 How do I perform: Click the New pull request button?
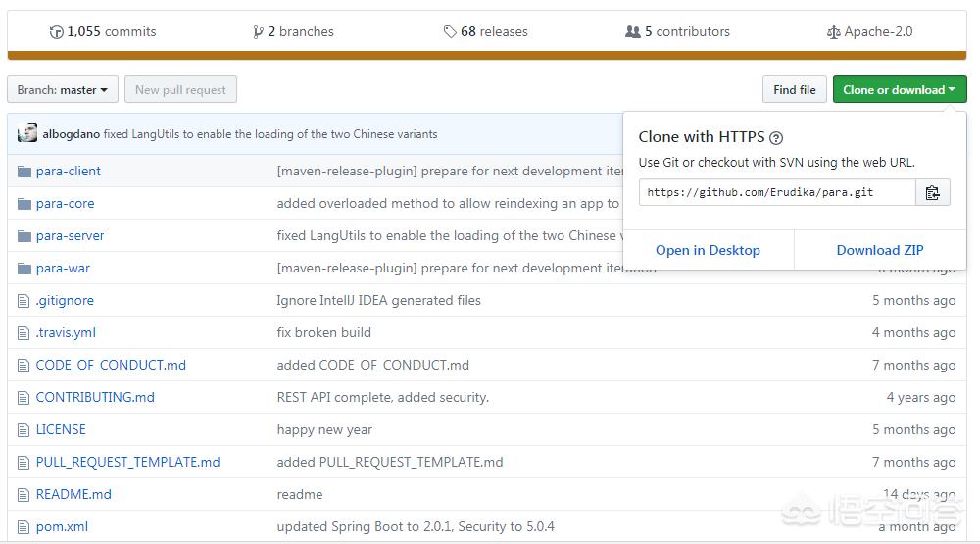[180, 89]
